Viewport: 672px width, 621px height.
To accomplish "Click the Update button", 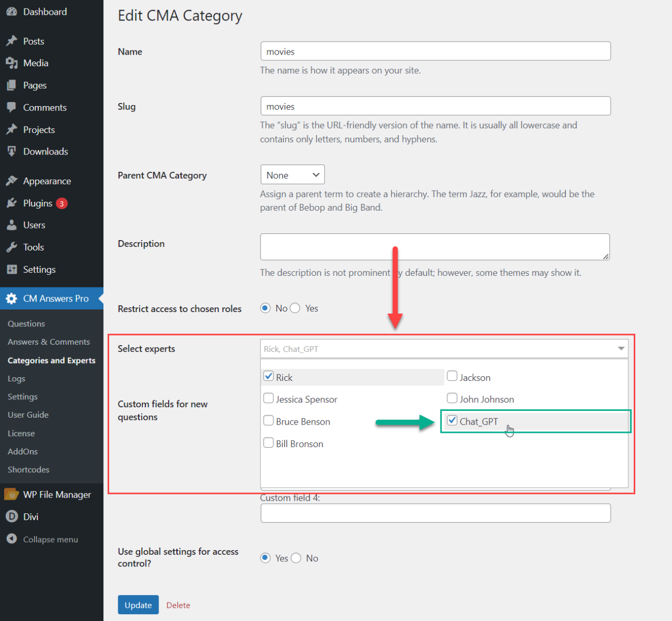I will pos(138,605).
